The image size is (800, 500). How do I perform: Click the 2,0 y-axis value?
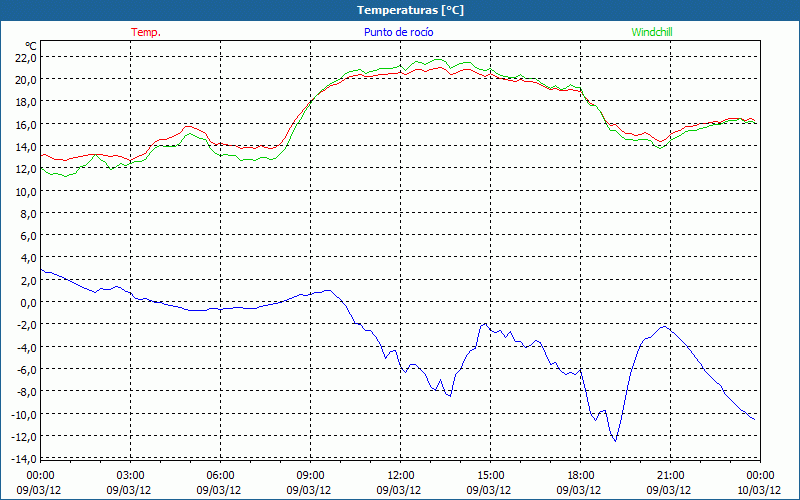[x=28, y=281]
